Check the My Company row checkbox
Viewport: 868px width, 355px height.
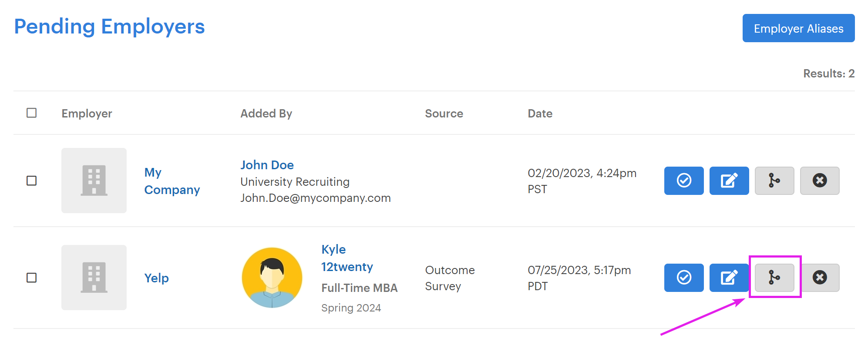pyautogui.click(x=31, y=181)
